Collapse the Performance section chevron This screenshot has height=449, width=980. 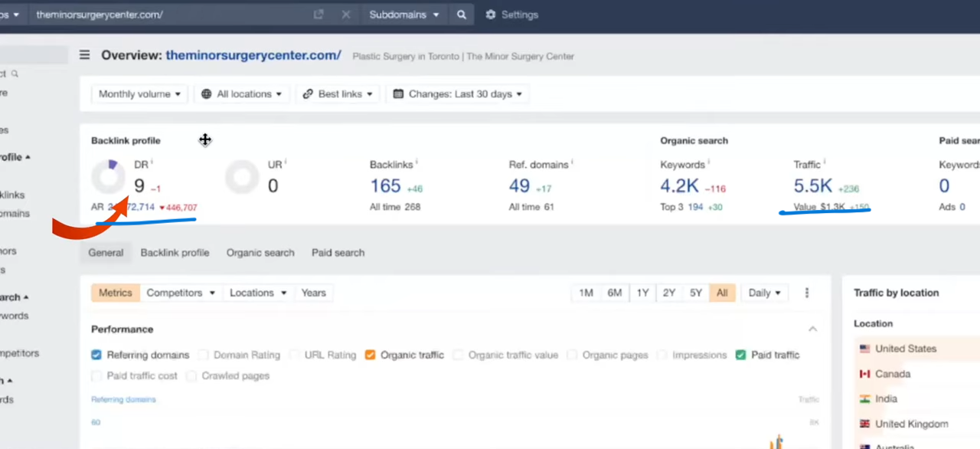(812, 329)
